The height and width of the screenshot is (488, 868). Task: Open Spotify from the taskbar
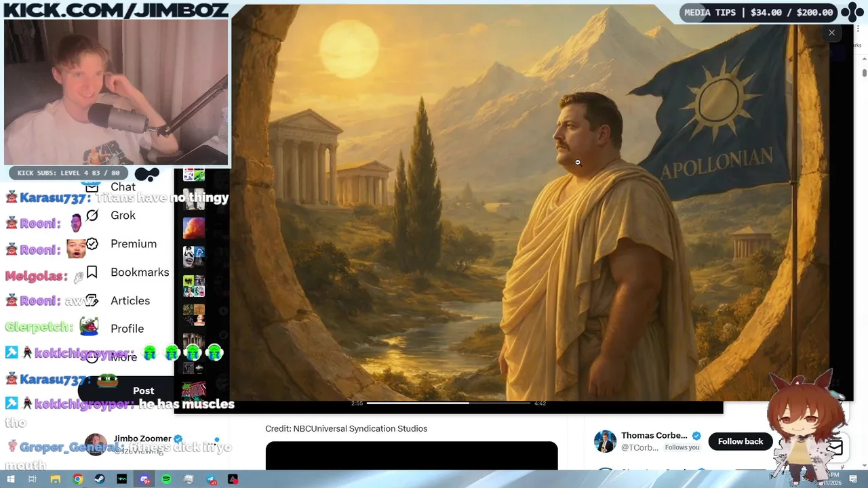(166, 479)
